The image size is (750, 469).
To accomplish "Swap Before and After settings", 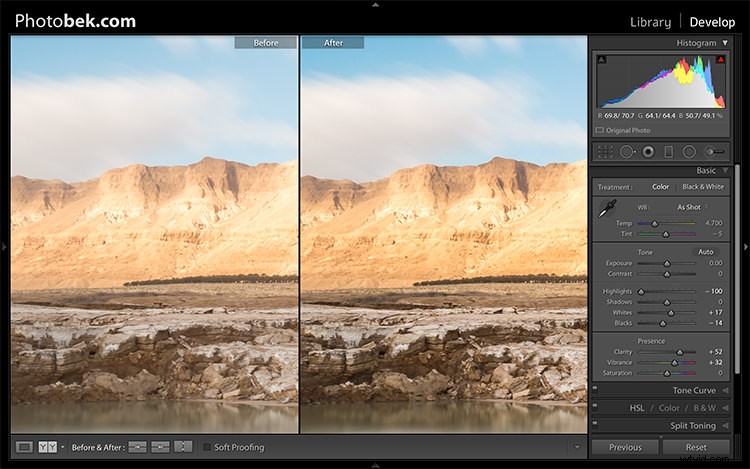I will pos(183,447).
